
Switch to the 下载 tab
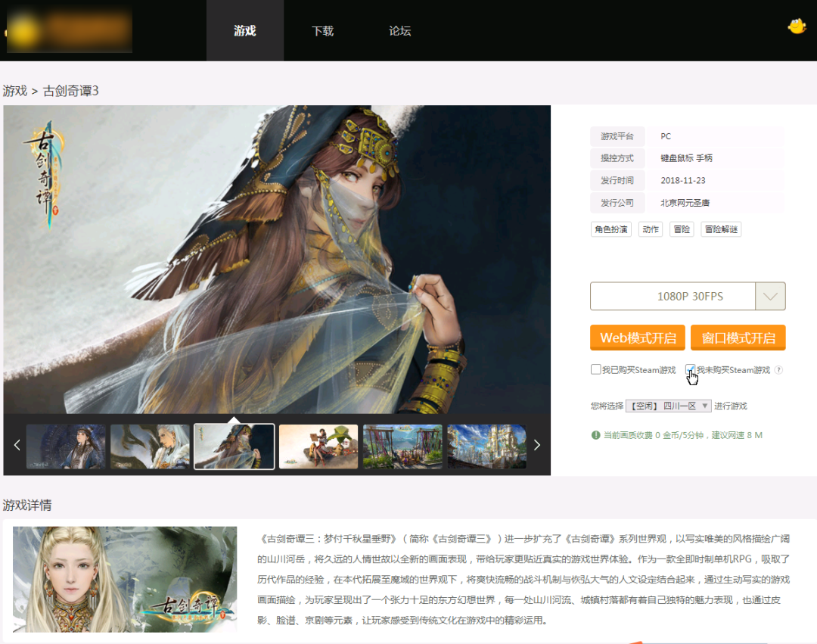click(x=322, y=31)
